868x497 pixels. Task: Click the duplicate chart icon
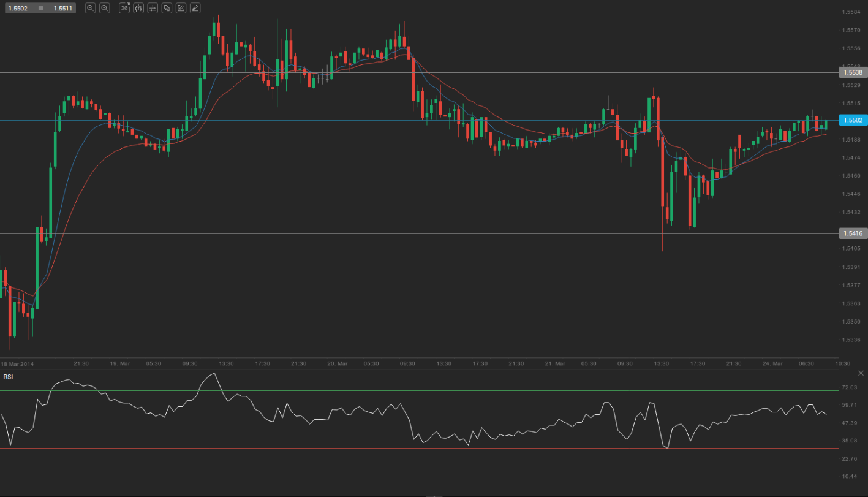(x=167, y=8)
